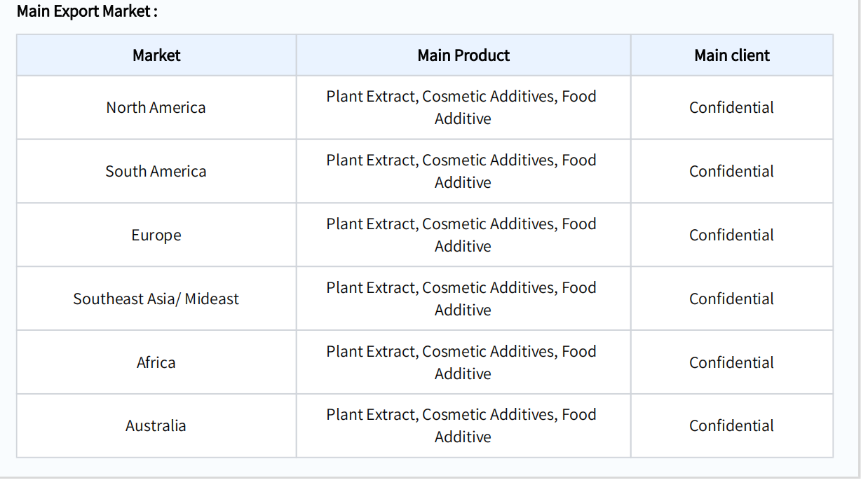Click the Main Product column header

(463, 55)
